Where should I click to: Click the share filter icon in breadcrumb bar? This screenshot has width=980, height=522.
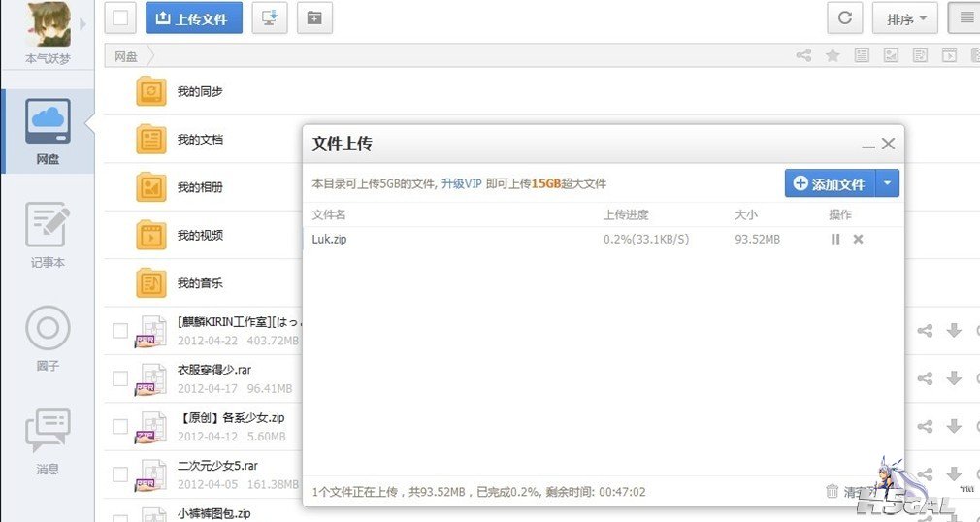pyautogui.click(x=803, y=56)
